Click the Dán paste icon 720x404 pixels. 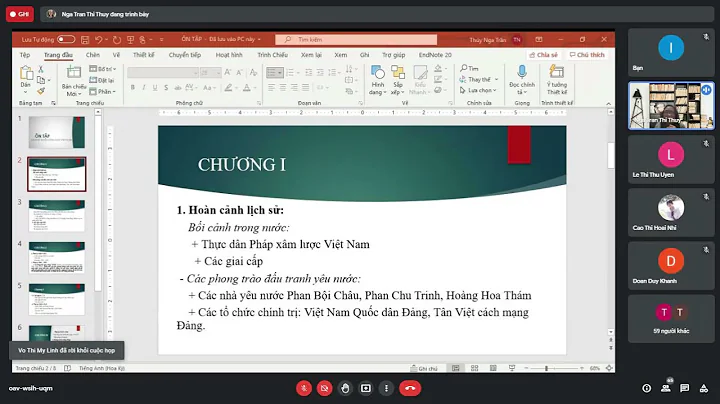click(x=26, y=73)
